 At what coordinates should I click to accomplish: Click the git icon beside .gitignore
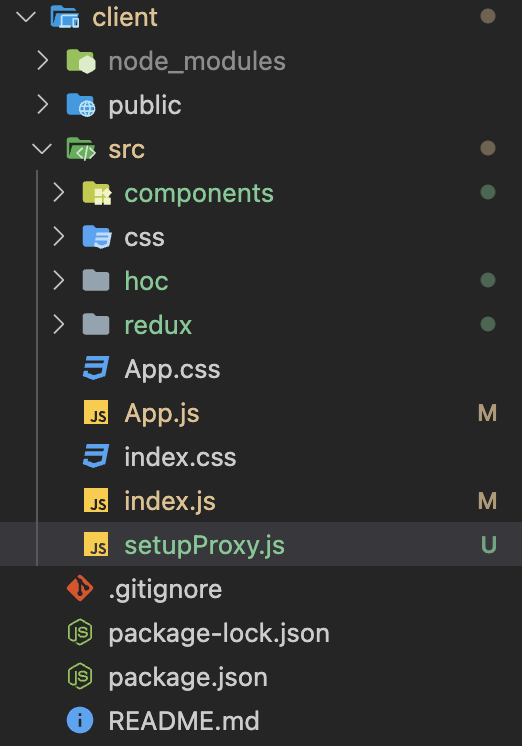80,588
